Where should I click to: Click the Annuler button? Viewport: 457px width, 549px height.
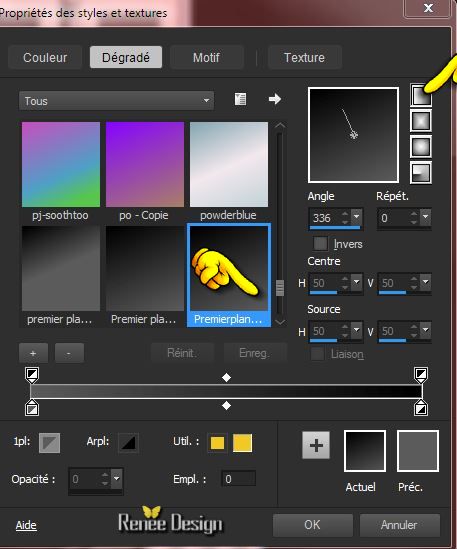tap(399, 525)
